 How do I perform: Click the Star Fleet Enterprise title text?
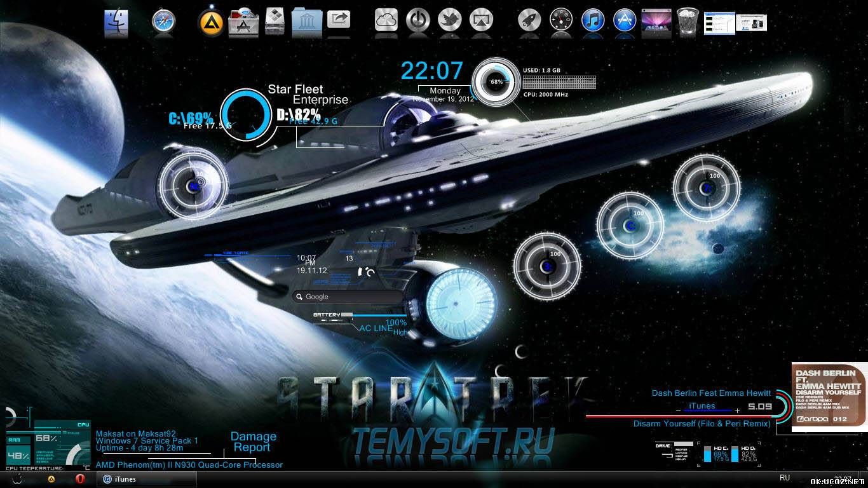(x=308, y=95)
